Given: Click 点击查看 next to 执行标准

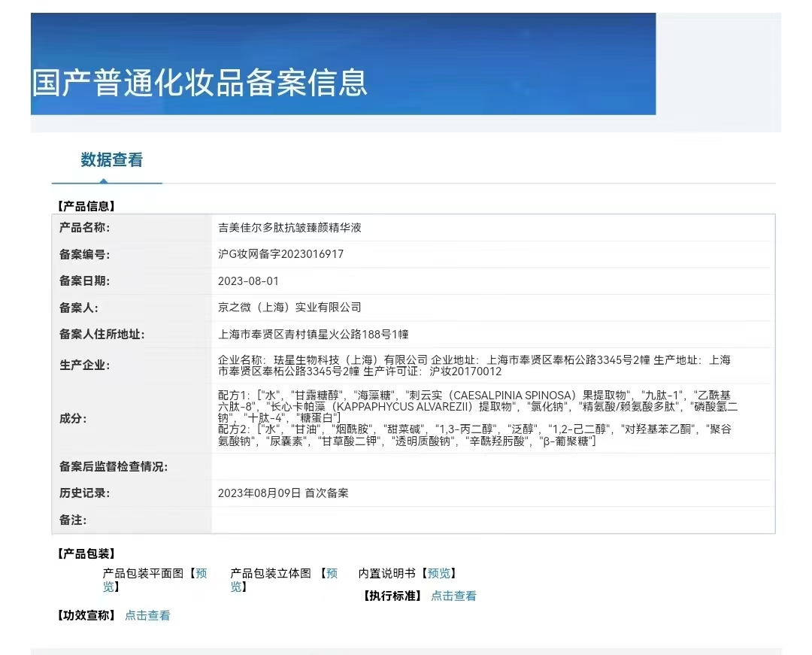Looking at the screenshot, I should coord(453,596).
